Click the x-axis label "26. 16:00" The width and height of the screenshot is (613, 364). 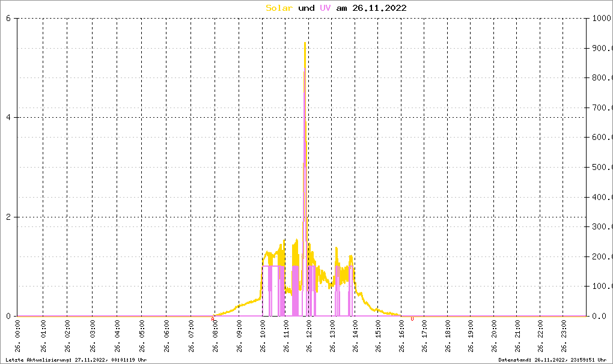coord(401,336)
